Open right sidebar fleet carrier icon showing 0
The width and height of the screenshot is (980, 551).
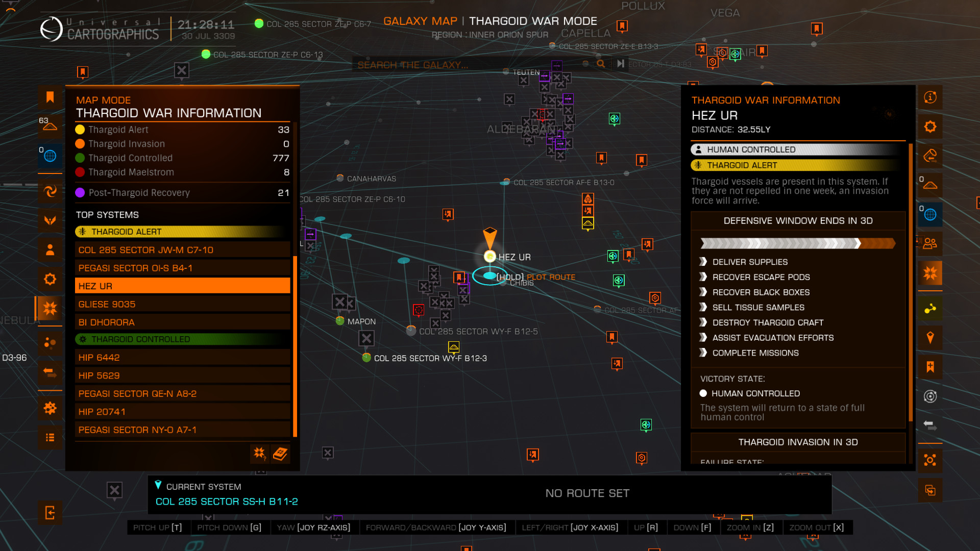pyautogui.click(x=930, y=185)
